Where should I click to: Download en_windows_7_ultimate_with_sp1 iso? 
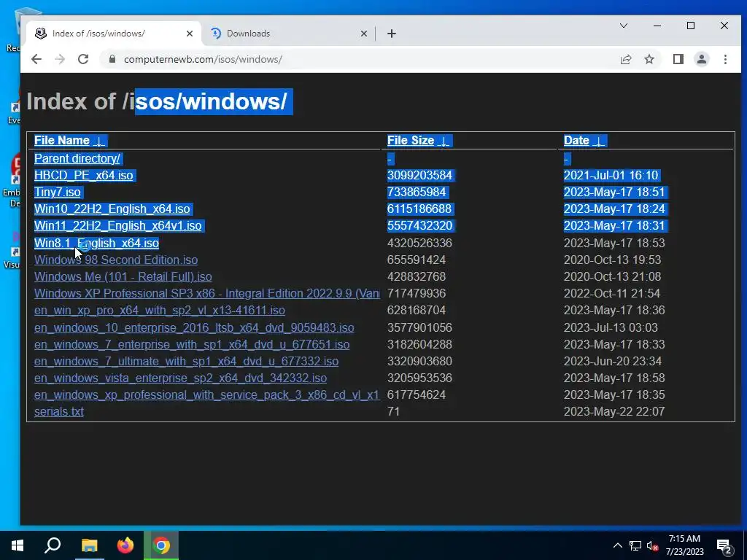tap(186, 362)
